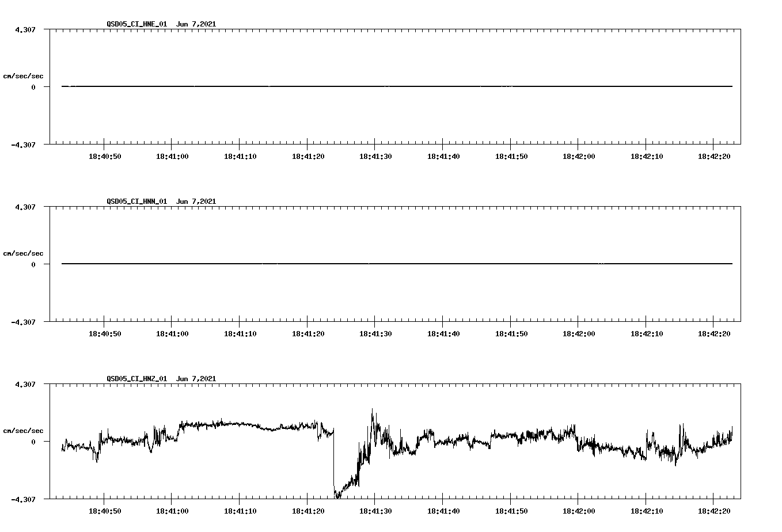Click the 18:40:50 label under HNN plot
This screenshot has width=782, height=532.
[x=105, y=334]
